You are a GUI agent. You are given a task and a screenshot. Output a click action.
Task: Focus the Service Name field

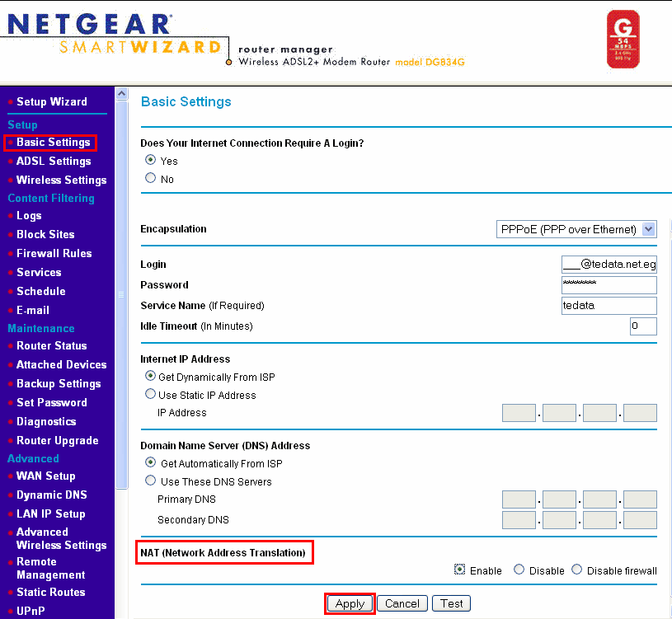click(609, 306)
